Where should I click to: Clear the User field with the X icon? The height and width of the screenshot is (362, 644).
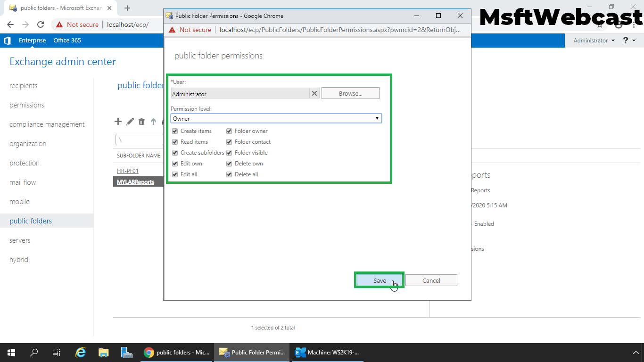pyautogui.click(x=314, y=93)
